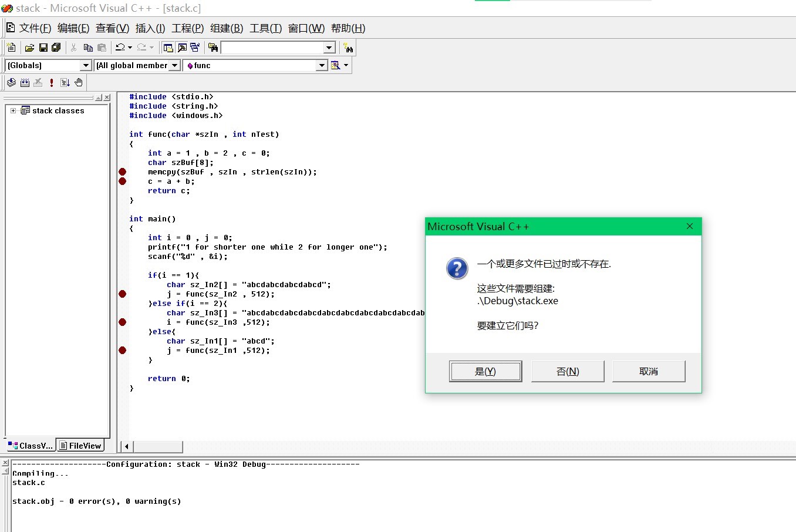Image resolution: width=796 pixels, height=532 pixels.
Task: Confirm the build with 是(Y) button
Action: 485,371
